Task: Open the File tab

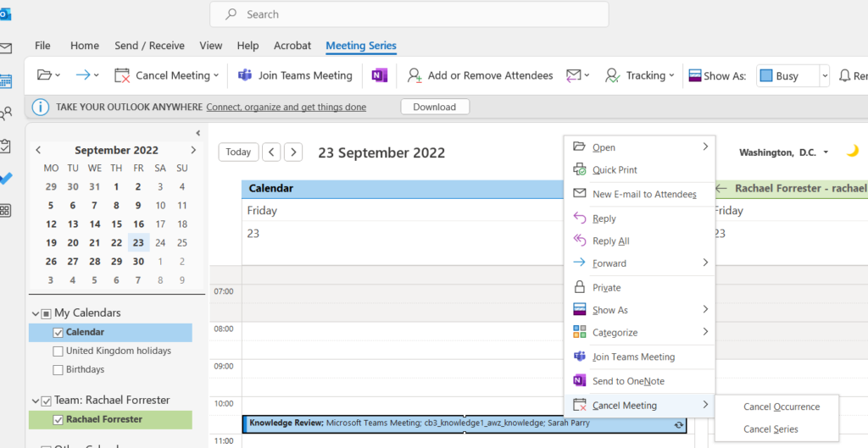Action: point(42,46)
